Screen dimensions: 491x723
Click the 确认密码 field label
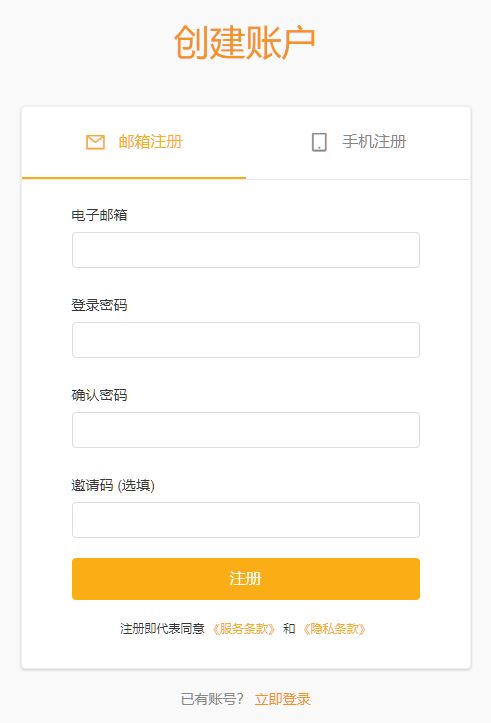coord(99,395)
